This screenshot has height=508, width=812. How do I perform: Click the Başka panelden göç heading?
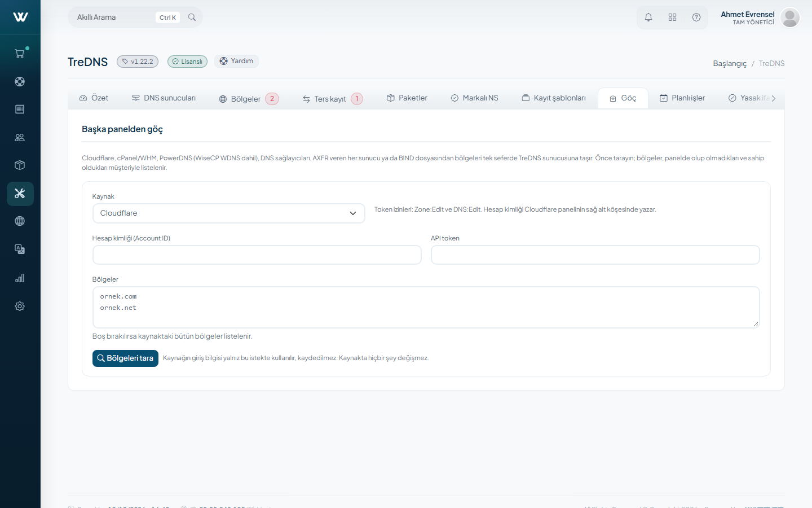click(122, 129)
